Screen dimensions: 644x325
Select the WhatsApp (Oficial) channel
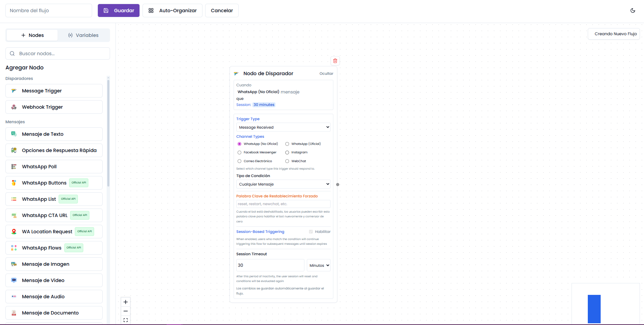[x=287, y=144]
